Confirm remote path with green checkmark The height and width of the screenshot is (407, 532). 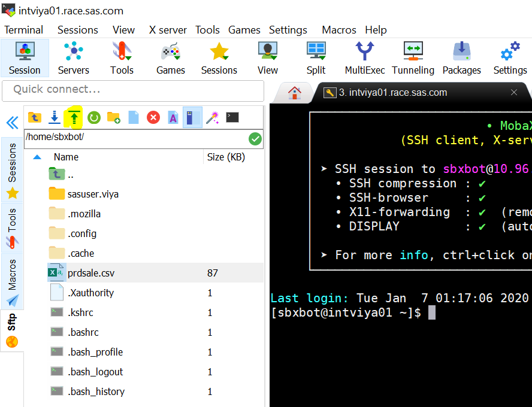click(x=255, y=139)
